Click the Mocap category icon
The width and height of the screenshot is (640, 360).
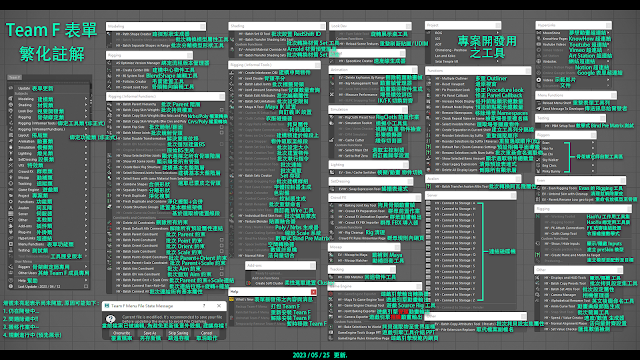click(11, 178)
